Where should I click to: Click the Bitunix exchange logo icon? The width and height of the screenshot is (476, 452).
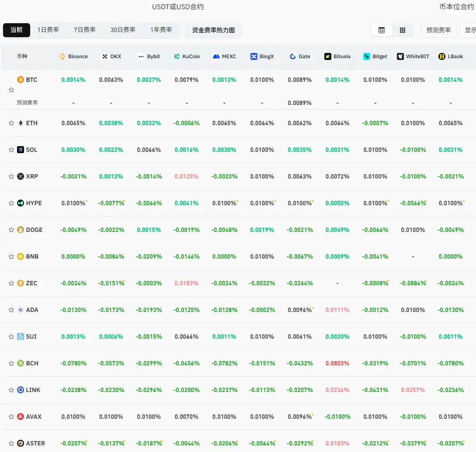[x=327, y=56]
